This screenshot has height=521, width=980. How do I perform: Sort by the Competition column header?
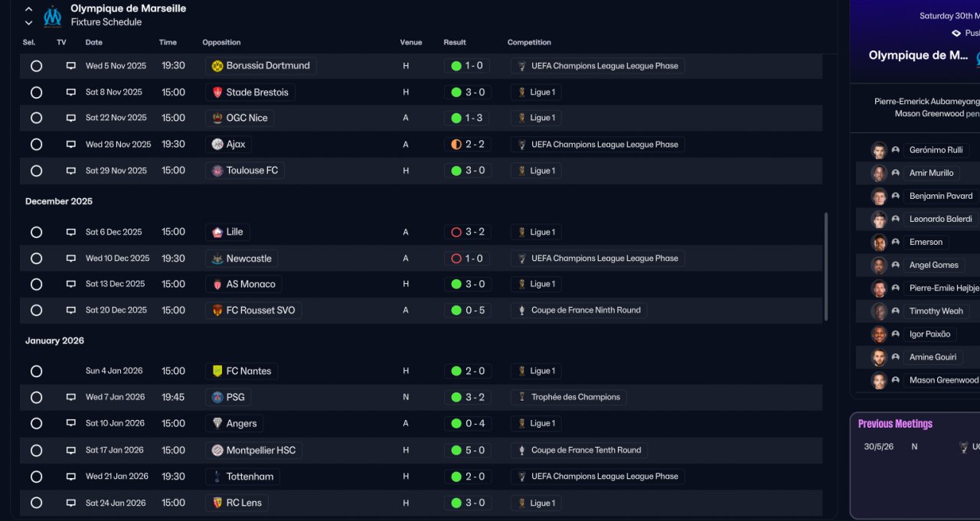point(529,43)
